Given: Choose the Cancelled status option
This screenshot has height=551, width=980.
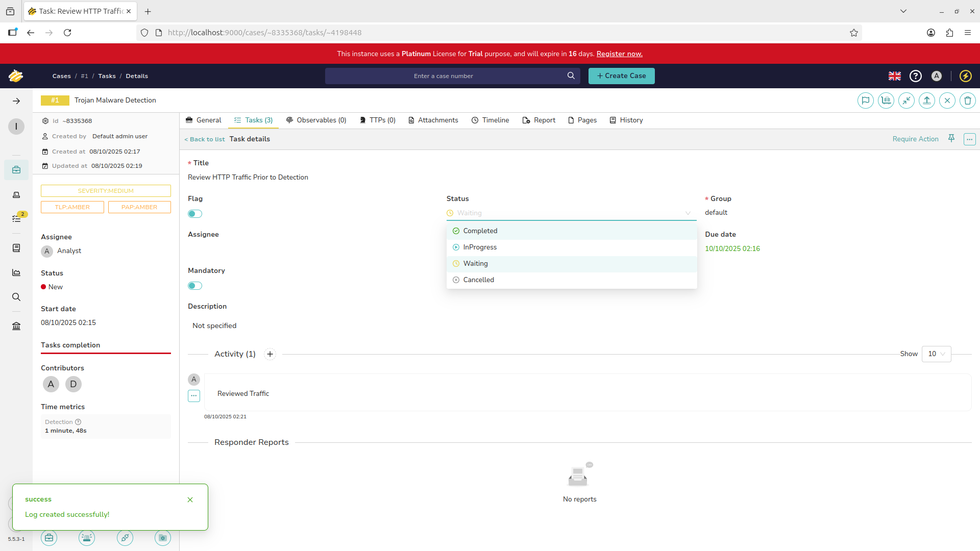Looking at the screenshot, I should click(478, 280).
